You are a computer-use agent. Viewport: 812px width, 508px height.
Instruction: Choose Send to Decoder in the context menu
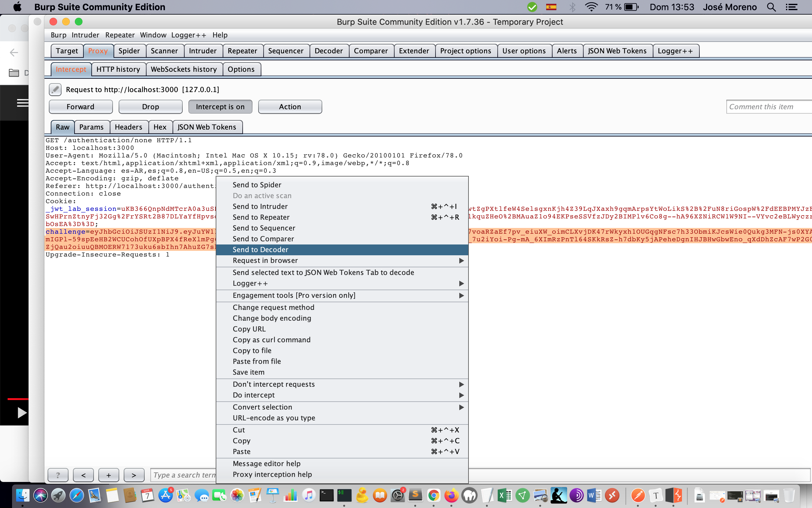point(342,250)
